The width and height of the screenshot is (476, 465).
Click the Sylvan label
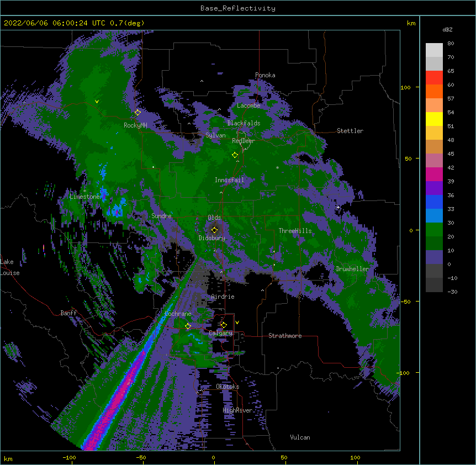click(215, 135)
